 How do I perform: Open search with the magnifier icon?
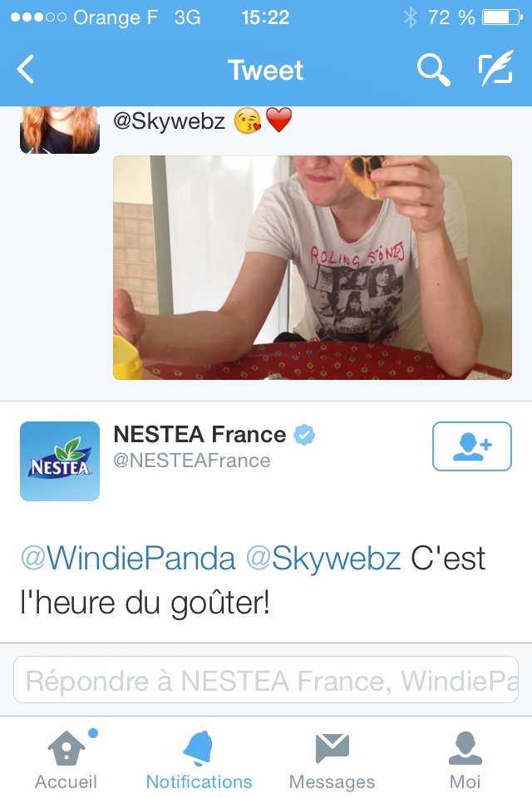pyautogui.click(x=433, y=70)
